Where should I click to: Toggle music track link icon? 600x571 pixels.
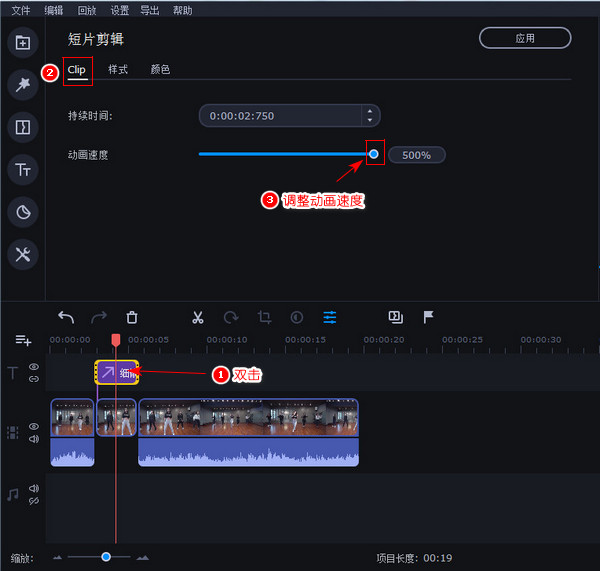tap(34, 501)
